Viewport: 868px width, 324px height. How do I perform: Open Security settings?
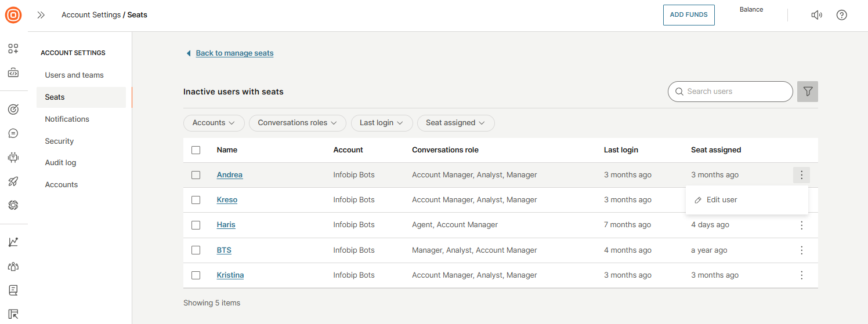[59, 141]
